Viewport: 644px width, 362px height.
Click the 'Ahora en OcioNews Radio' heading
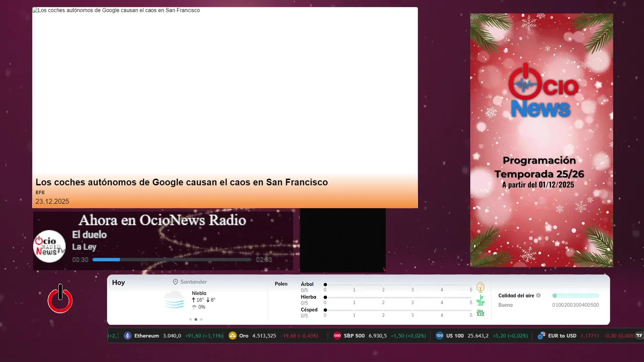coord(163,220)
